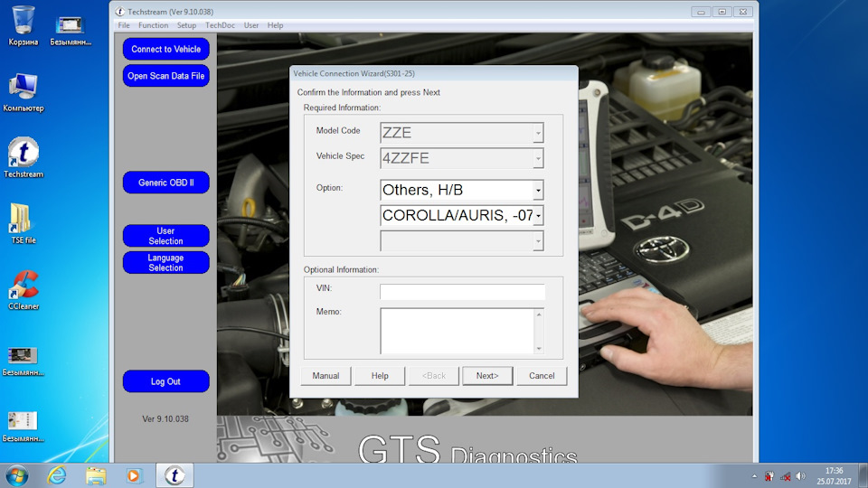Expand the Vehicle Spec 4ZZFE dropdown

pos(538,158)
